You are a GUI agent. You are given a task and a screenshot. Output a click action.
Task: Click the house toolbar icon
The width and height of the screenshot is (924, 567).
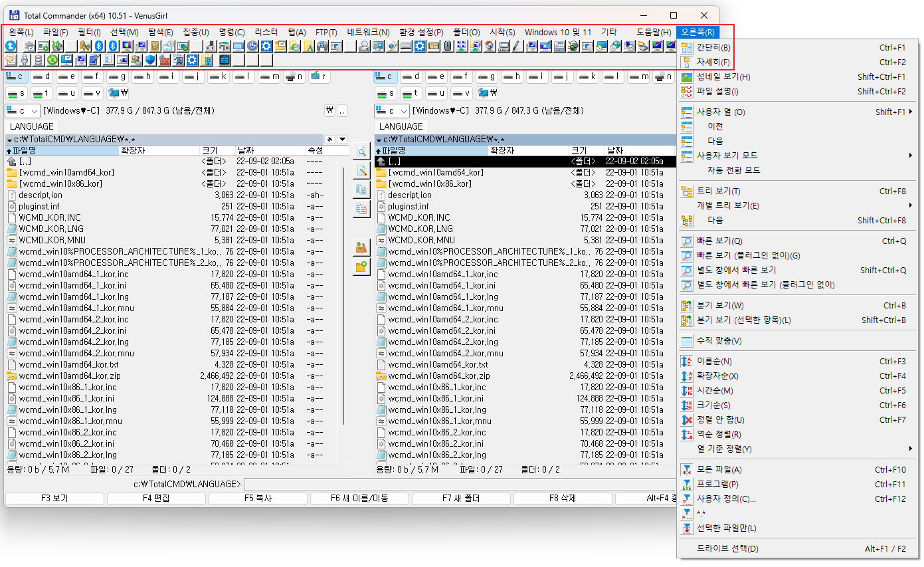click(489, 46)
